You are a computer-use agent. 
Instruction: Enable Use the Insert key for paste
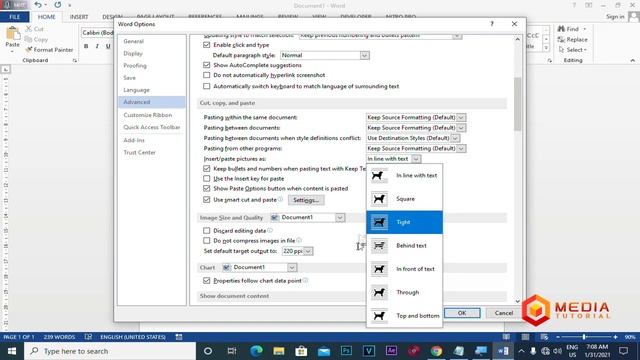(207, 179)
